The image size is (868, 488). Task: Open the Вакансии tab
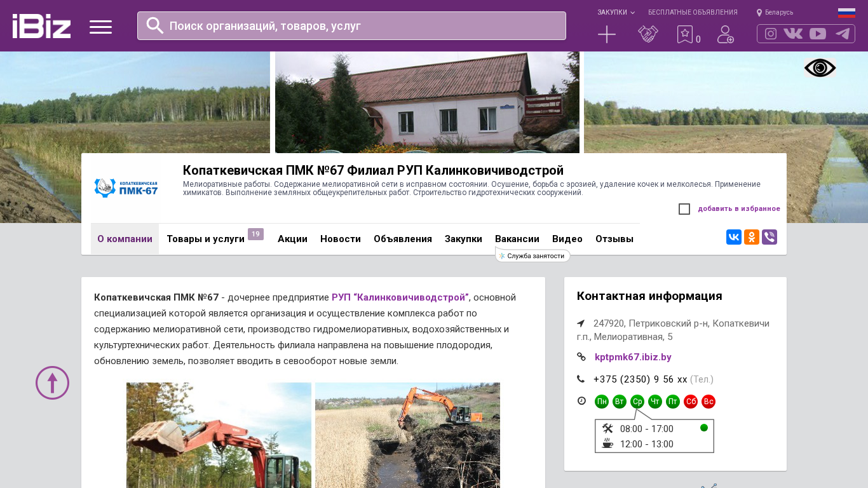pos(517,239)
